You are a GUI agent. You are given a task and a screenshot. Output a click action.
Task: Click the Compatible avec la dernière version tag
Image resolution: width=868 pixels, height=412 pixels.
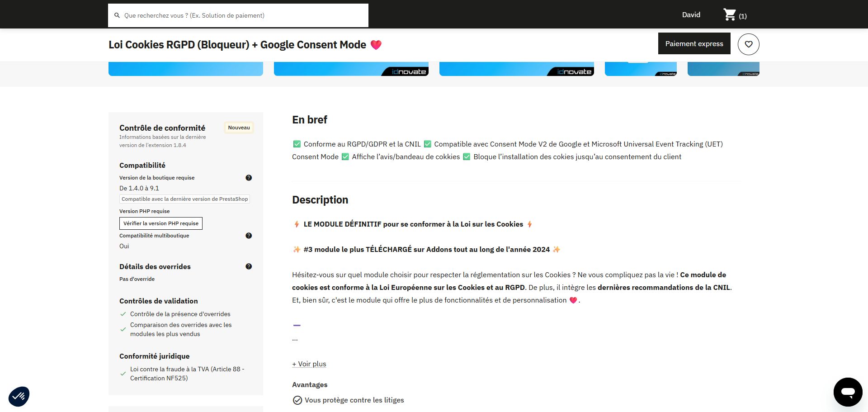click(184, 199)
